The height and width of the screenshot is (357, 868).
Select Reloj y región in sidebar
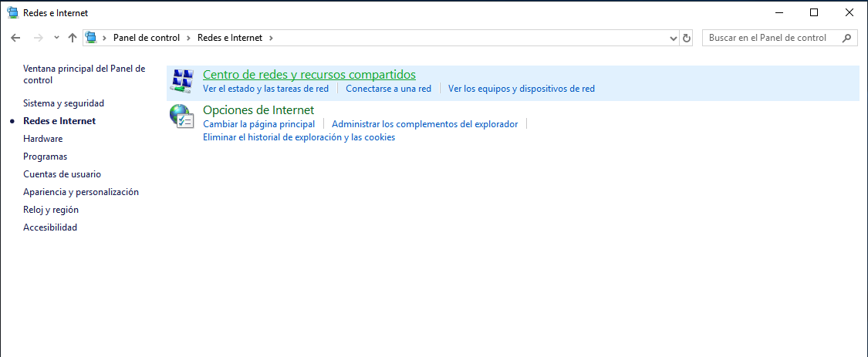coord(51,210)
